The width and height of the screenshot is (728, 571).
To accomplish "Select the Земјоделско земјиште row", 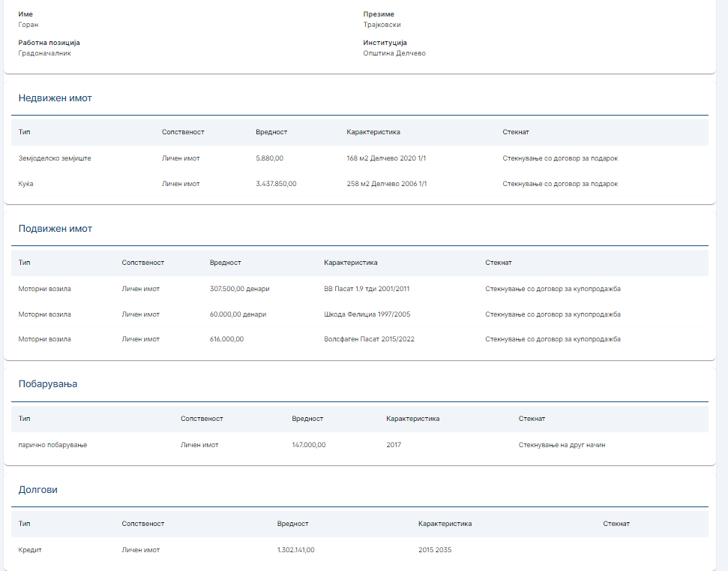I will click(360, 158).
